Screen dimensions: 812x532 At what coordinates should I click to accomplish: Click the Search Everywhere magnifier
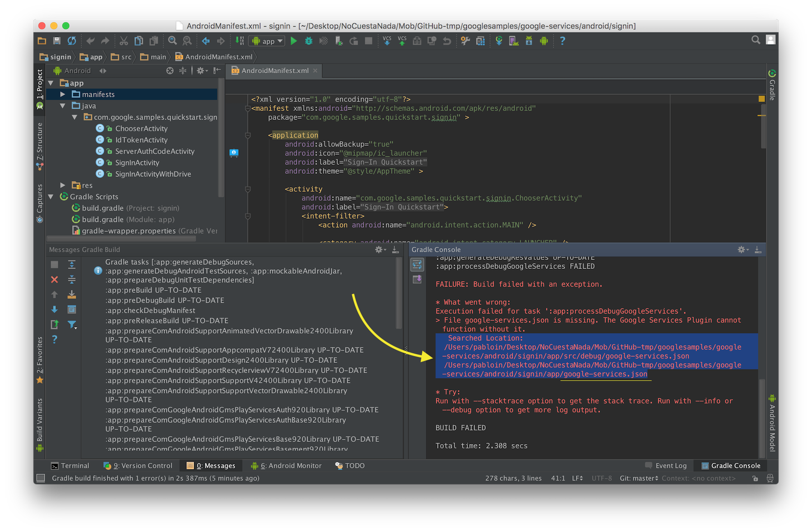[756, 40]
